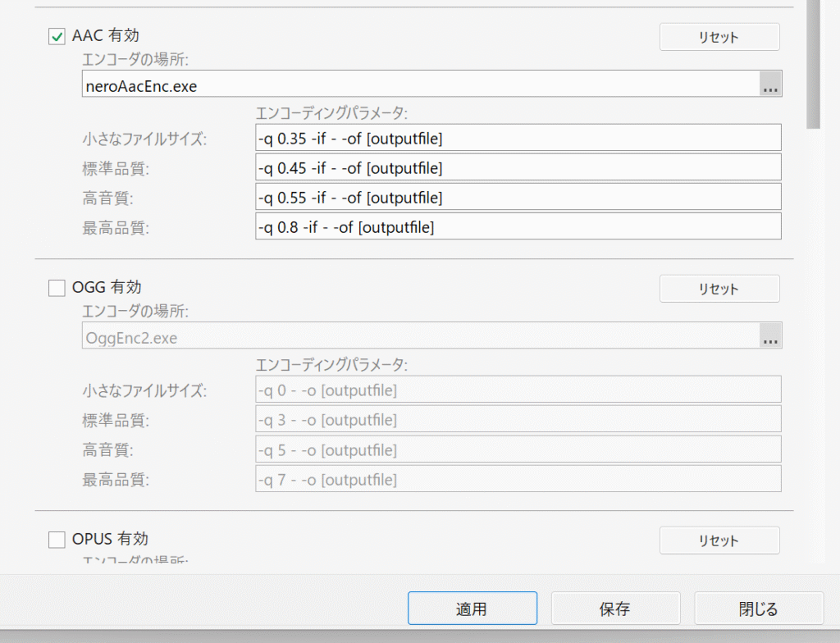Viewport: 840px width, 643px height.
Task: Close the dialog with 閉じる
Action: pos(758,609)
